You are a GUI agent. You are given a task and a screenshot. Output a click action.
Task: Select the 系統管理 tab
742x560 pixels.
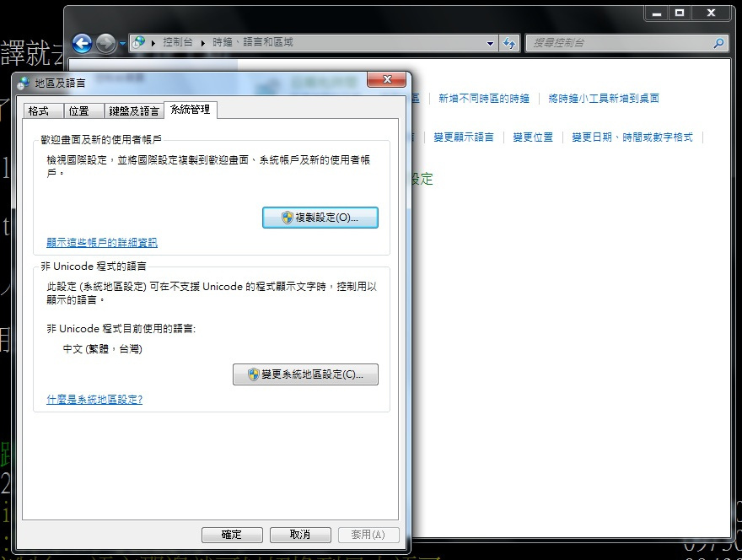(191, 110)
